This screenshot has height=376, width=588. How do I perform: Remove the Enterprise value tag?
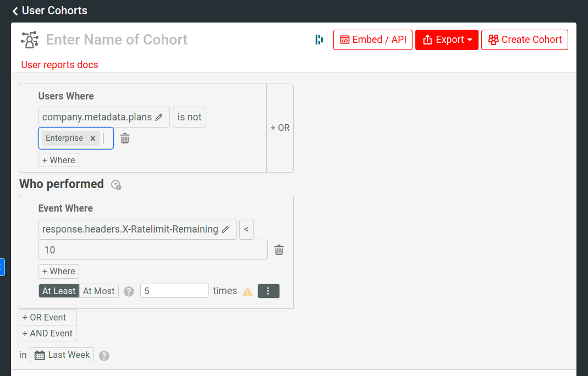pos(92,138)
